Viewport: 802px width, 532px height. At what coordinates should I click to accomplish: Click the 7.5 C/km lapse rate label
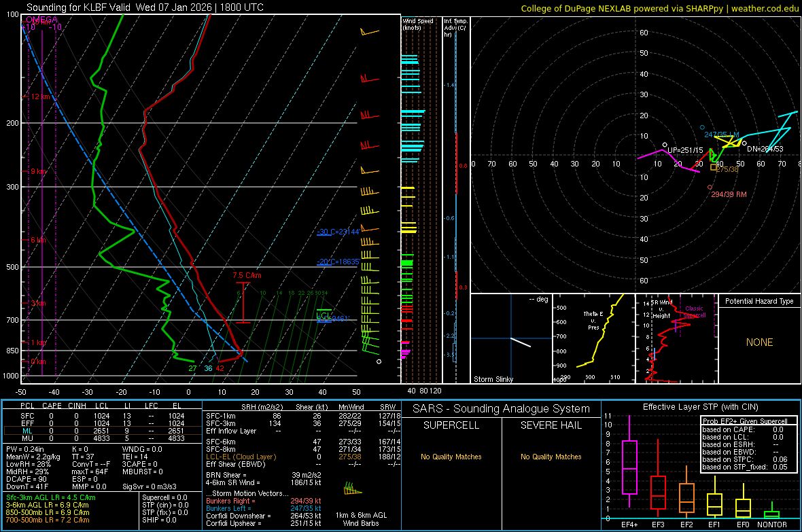point(247,275)
